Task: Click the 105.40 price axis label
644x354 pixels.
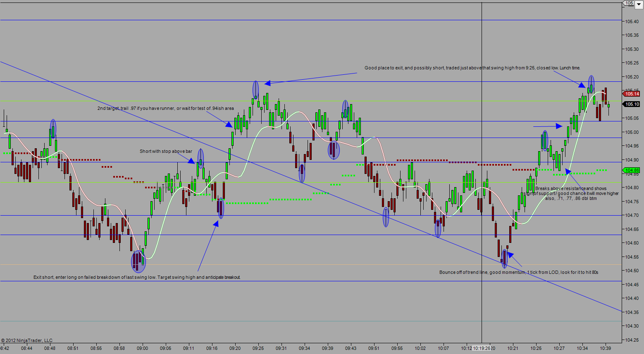Action: pyautogui.click(x=632, y=21)
